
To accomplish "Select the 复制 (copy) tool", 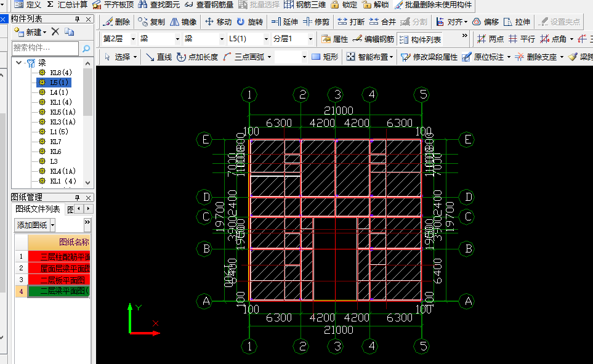I will pos(151,22).
